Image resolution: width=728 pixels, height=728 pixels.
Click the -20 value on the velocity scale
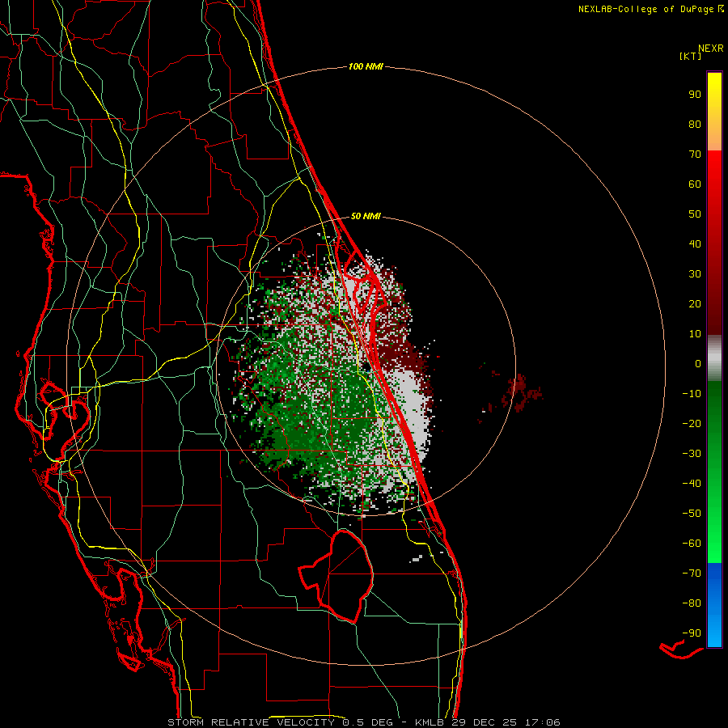(692, 424)
